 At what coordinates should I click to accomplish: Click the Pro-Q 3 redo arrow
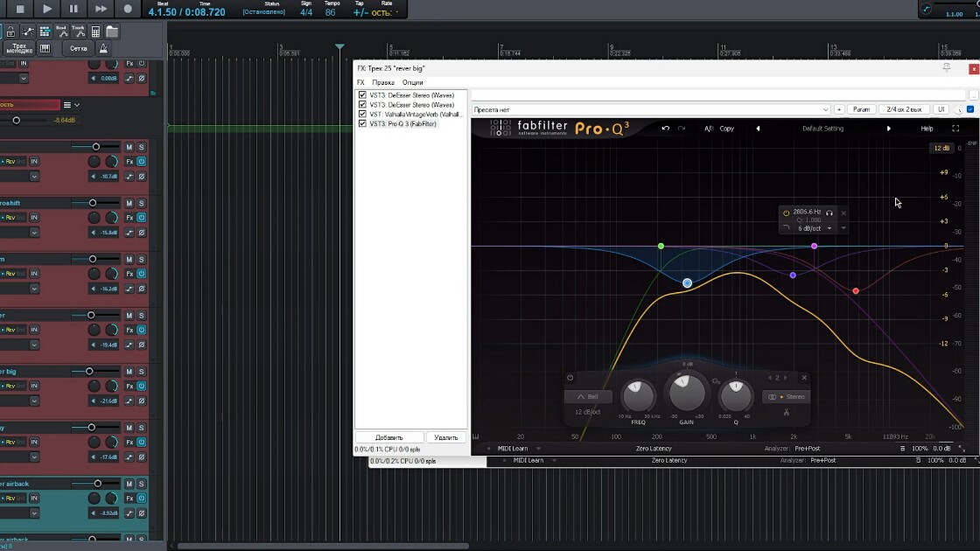(x=682, y=129)
